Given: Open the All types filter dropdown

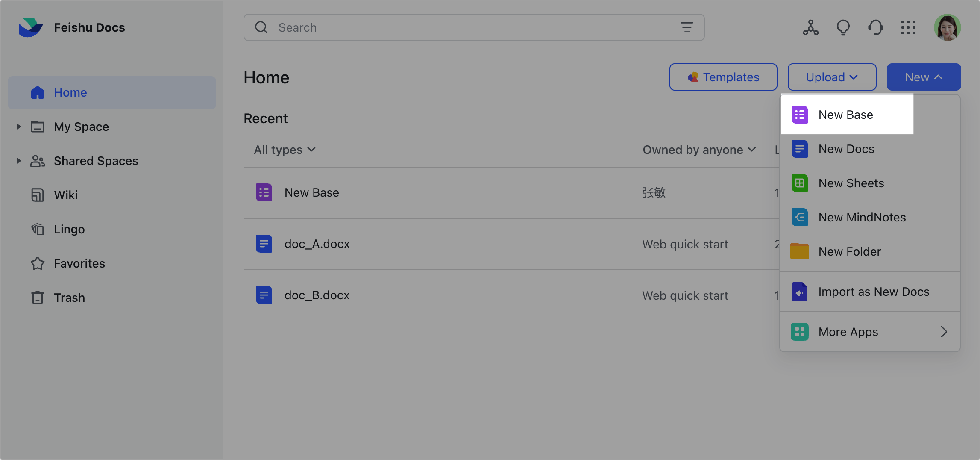Looking at the screenshot, I should click(285, 150).
